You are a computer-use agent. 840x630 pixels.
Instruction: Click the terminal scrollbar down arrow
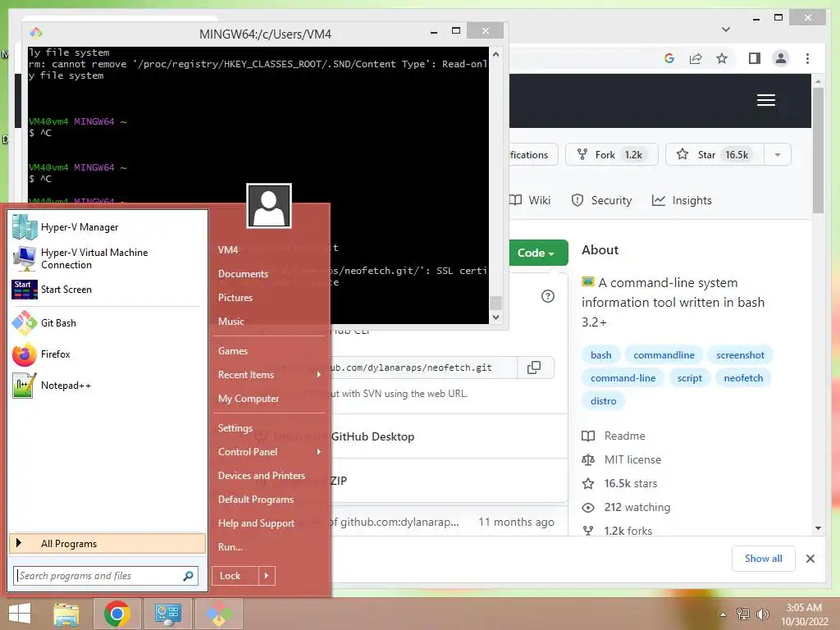495,317
